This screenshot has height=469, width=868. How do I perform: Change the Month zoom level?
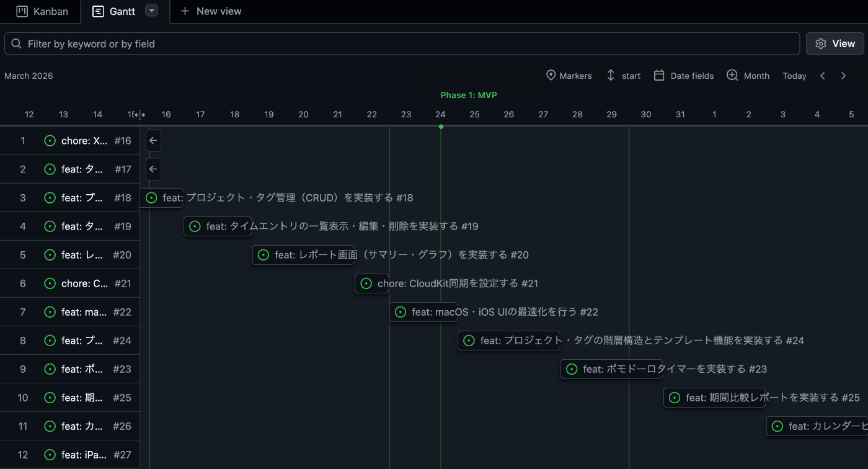[x=748, y=76]
